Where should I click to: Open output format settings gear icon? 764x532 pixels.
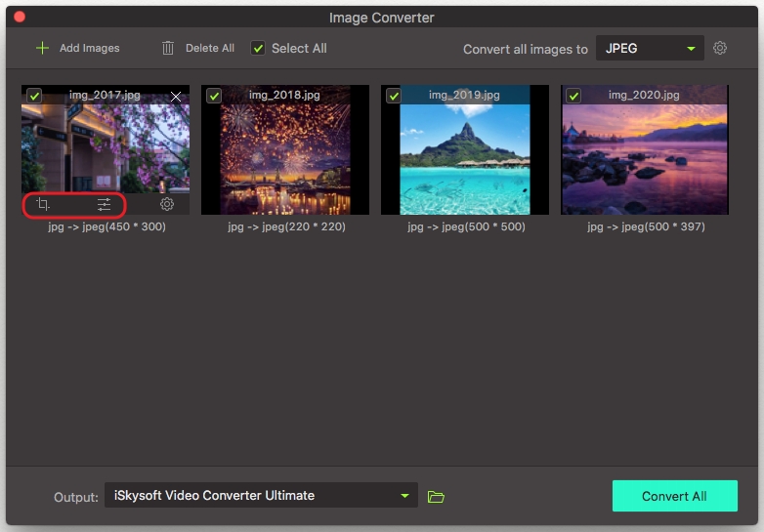(x=720, y=48)
